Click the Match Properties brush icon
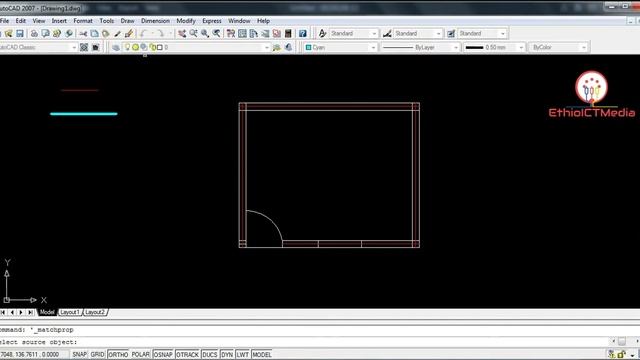 point(117,33)
